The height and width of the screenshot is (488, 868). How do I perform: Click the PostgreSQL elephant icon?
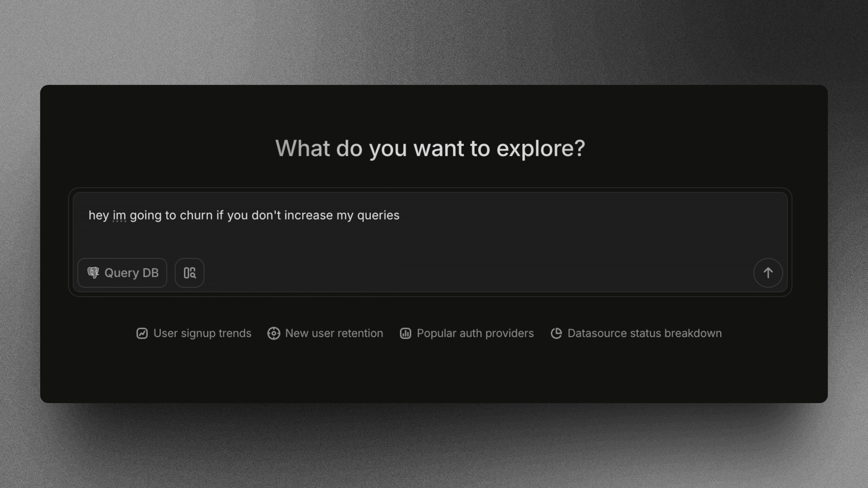tap(93, 273)
